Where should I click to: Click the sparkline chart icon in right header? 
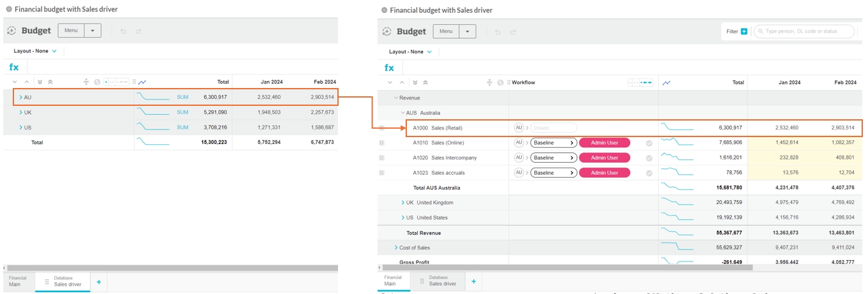pos(666,83)
